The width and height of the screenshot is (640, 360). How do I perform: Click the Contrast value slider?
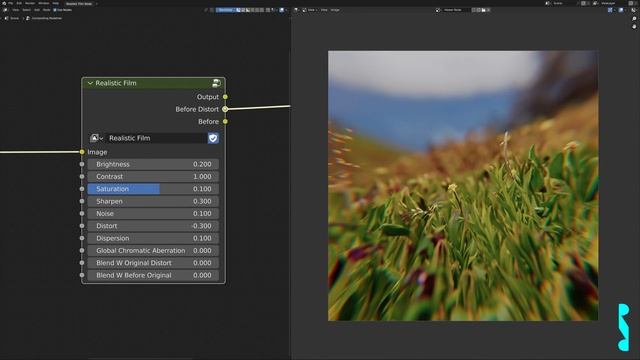point(153,176)
